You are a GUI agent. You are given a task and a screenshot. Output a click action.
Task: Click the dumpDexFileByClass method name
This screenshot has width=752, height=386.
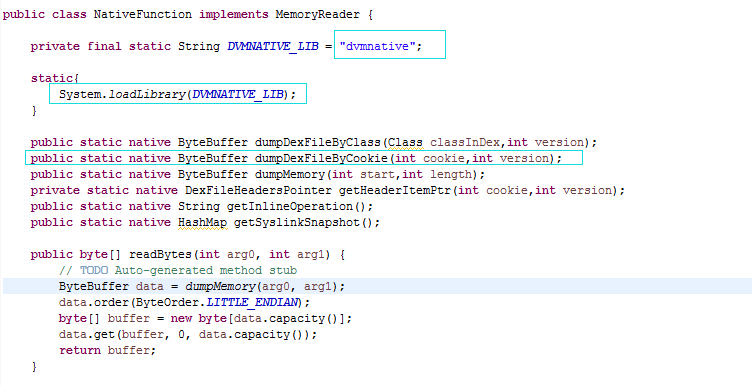(x=317, y=142)
